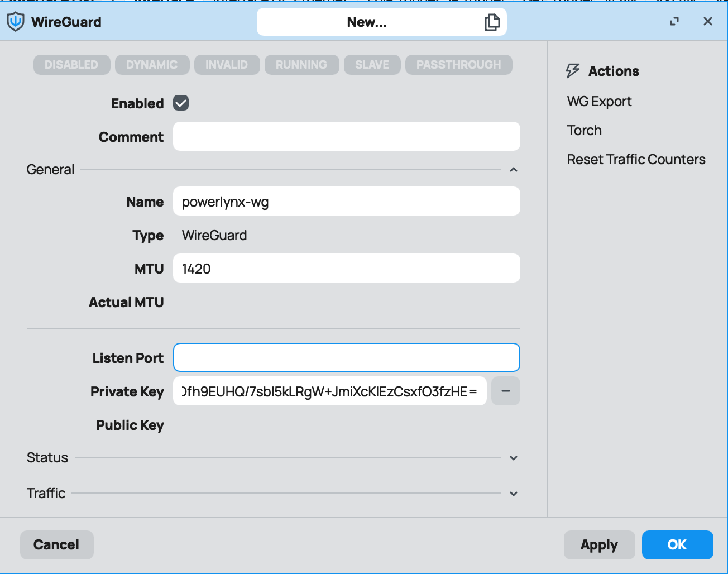Image resolution: width=728 pixels, height=574 pixels.
Task: Click the Status section label
Action: 47,458
